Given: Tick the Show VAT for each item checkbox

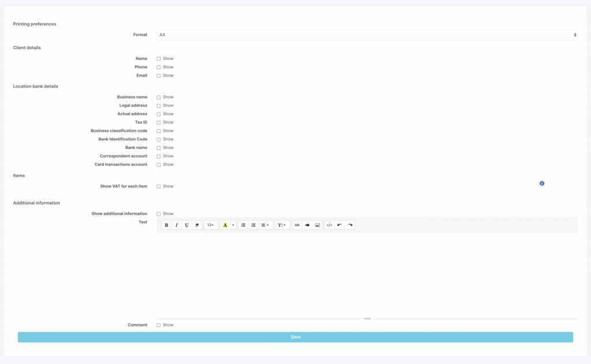Looking at the screenshot, I should click(159, 186).
